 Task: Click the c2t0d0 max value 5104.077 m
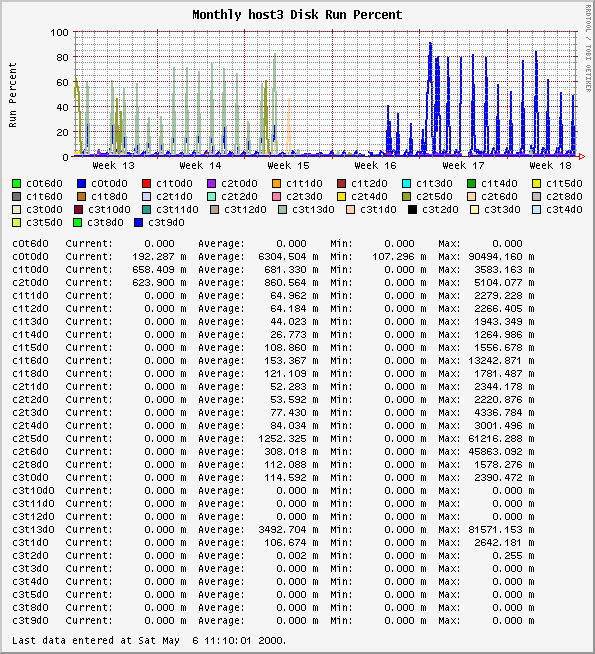(504, 282)
